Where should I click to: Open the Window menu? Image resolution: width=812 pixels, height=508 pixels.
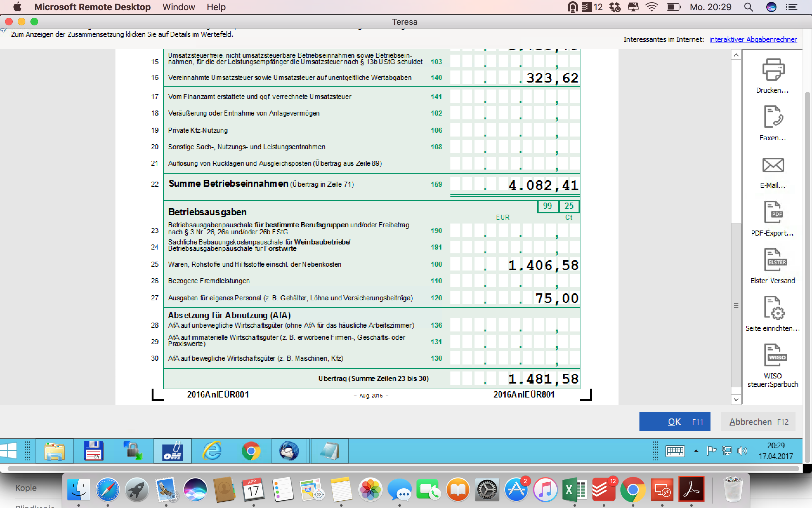pos(179,7)
